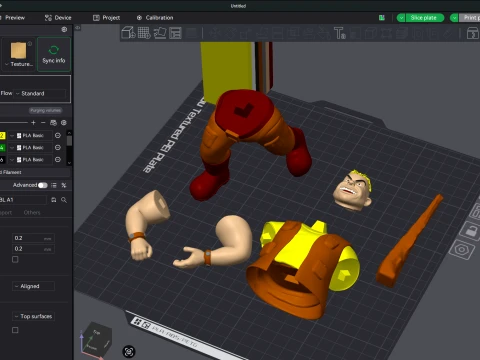This screenshot has height=360, width=480.
Task: Click the AMS sync filament icon
Action: [x=53, y=123]
